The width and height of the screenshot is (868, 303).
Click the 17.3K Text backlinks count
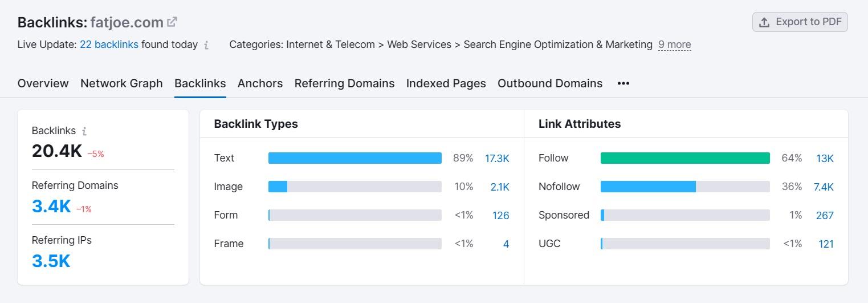point(496,159)
